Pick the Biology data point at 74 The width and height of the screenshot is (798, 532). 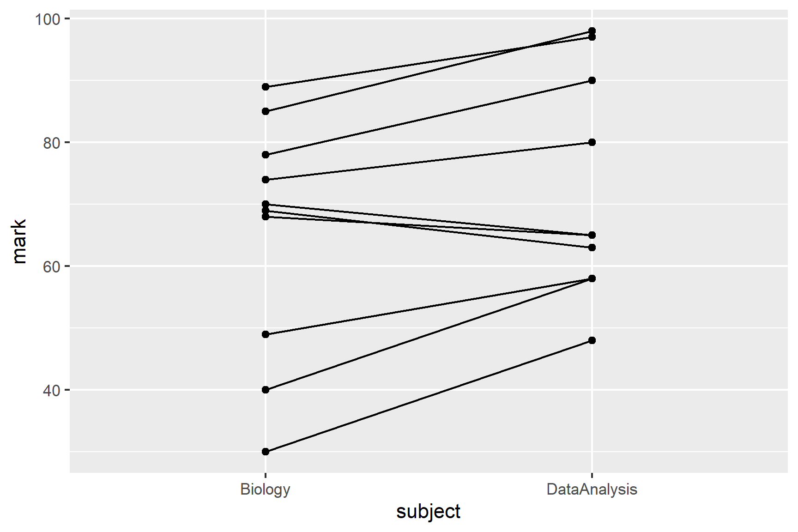[266, 180]
